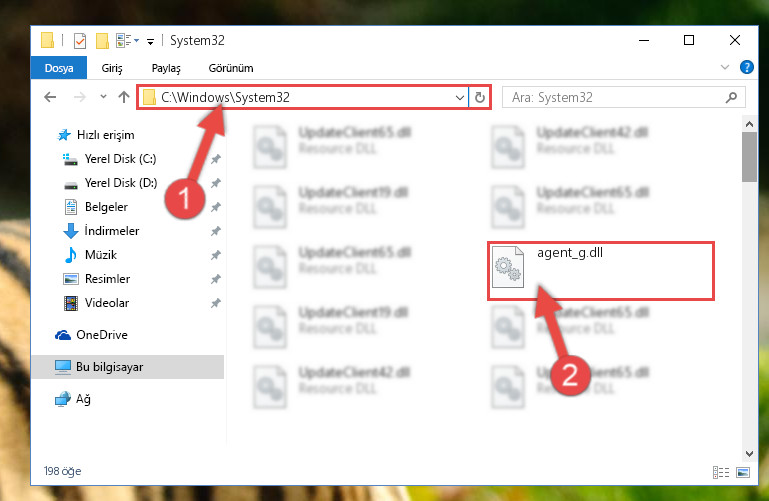Click the Properties checkmark icon in title bar
This screenshot has height=501, width=769.
(x=79, y=41)
